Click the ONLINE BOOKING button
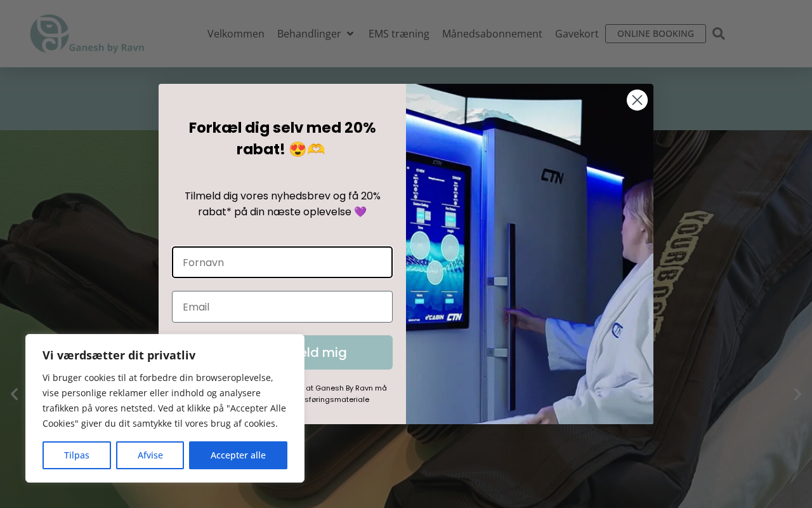Viewport: 812px width, 508px height. 655,34
